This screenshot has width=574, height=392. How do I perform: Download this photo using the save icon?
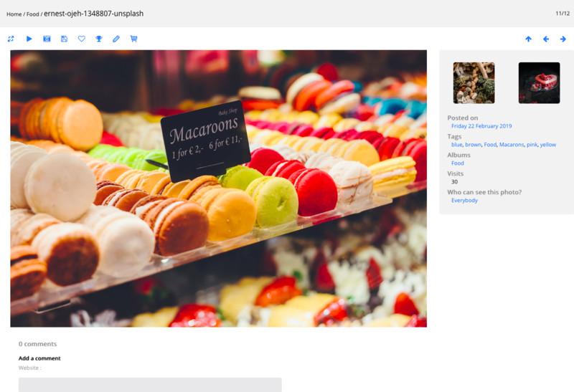click(64, 39)
